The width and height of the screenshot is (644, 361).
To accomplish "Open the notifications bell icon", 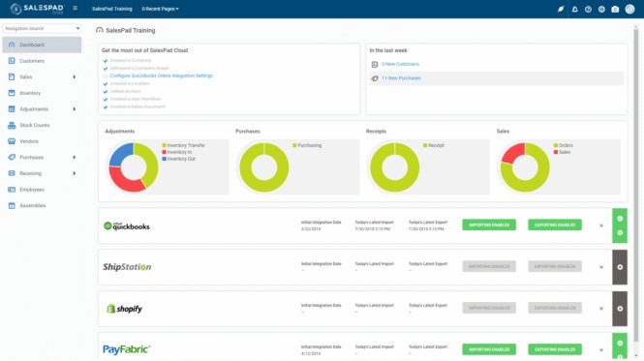I will click(x=574, y=9).
